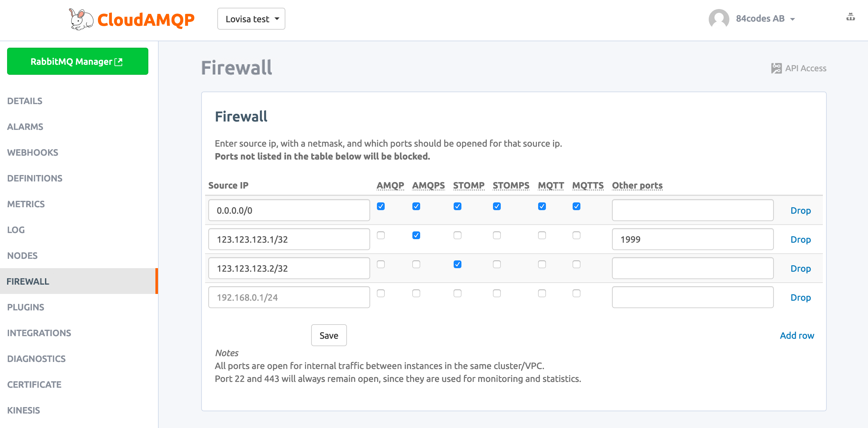The image size is (868, 428).
Task: Drop the 192.168.0.1/24 firewall rule
Action: [x=801, y=297]
